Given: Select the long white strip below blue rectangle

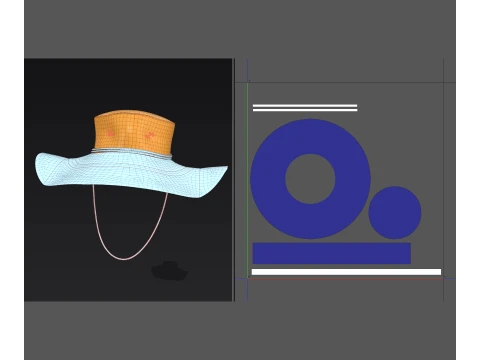Looking at the screenshot, I should (x=346, y=272).
